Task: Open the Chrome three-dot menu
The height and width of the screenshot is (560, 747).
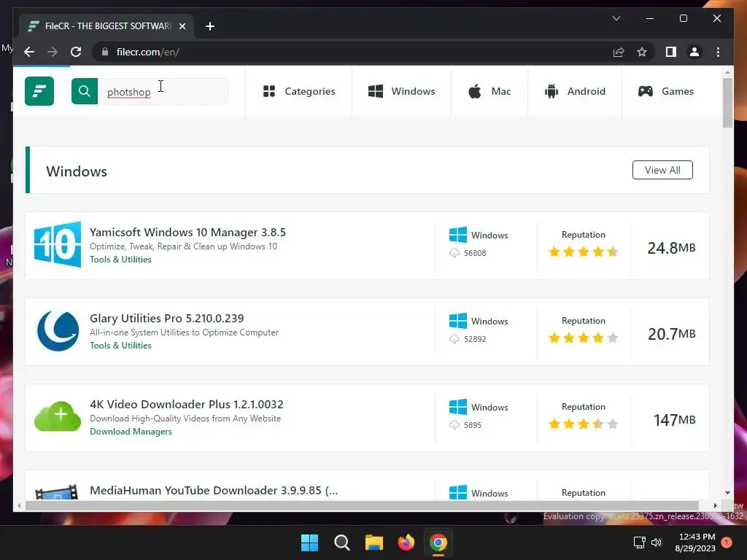Action: coord(718,52)
